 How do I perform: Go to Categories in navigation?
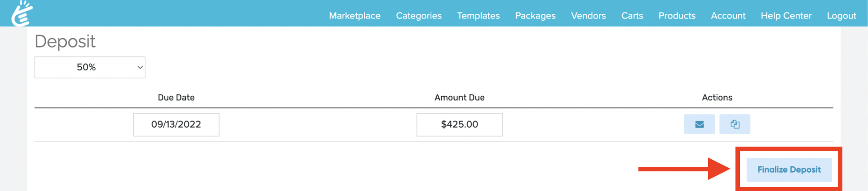point(418,16)
